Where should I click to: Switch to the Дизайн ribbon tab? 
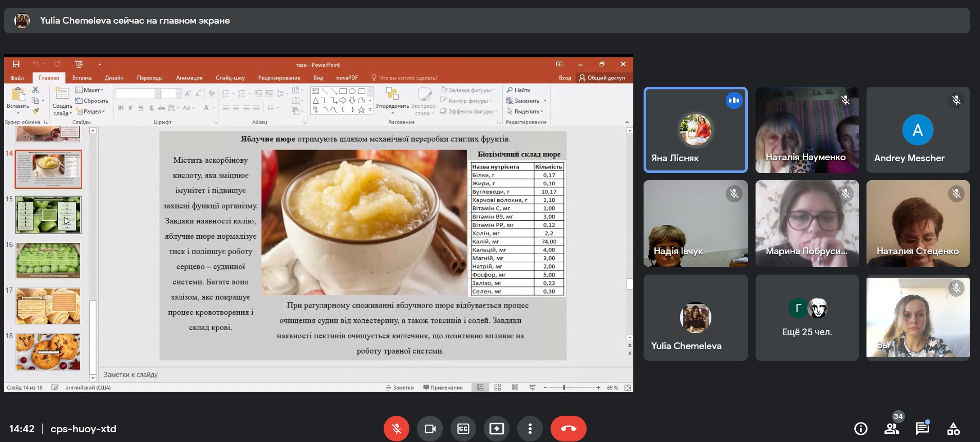tap(114, 78)
